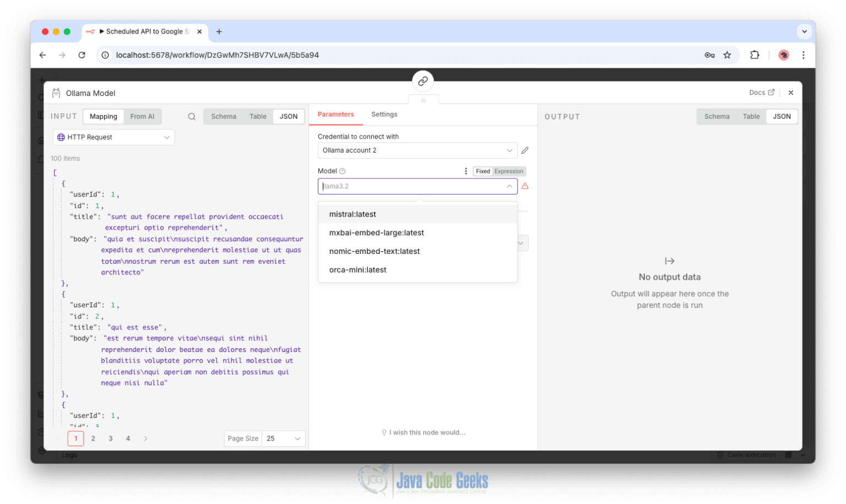
Task: Click the red warning icon beside Model
Action: click(525, 186)
